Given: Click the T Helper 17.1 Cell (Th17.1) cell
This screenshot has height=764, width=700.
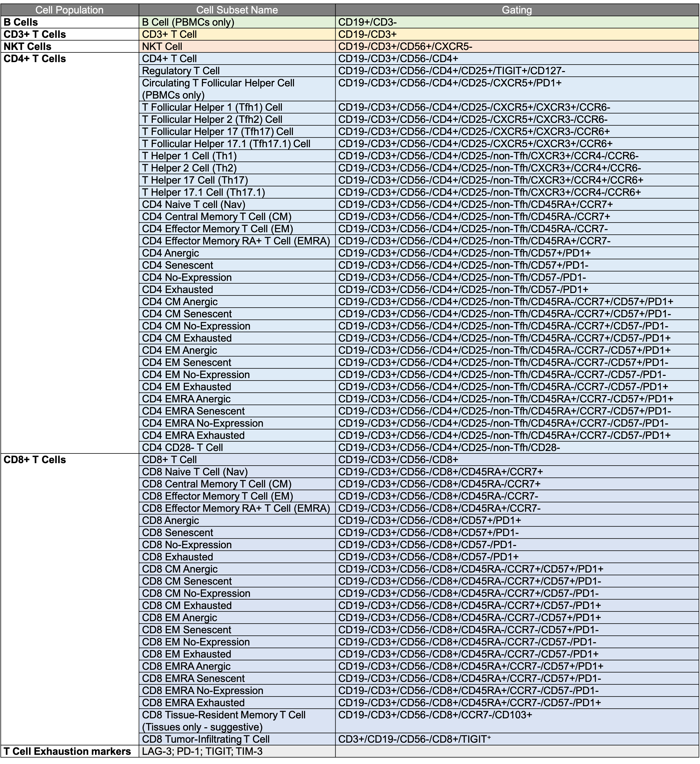Looking at the screenshot, I should 203,193.
